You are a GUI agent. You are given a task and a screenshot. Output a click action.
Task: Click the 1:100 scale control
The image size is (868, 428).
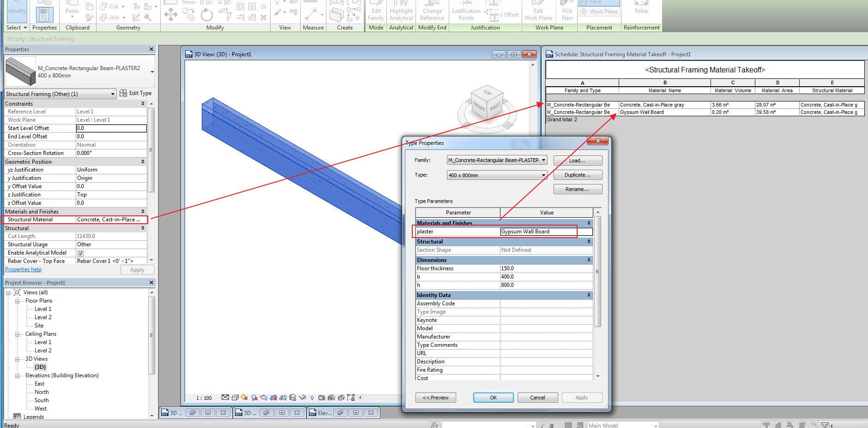203,398
